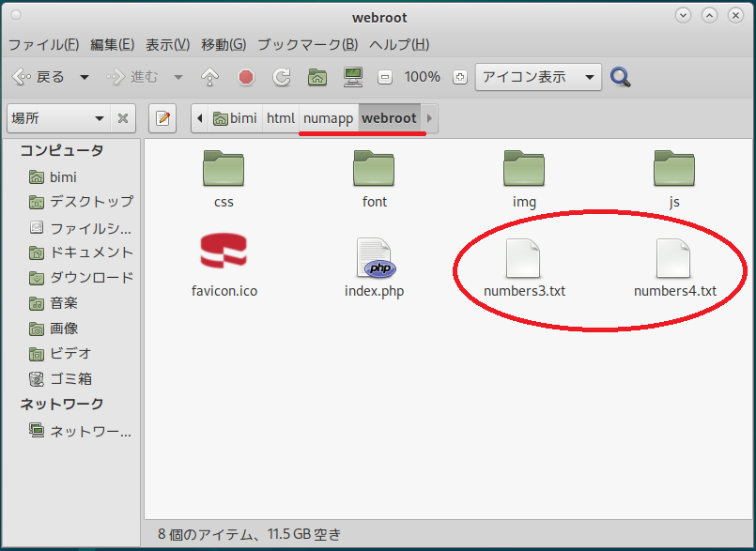This screenshot has width=756, height=551.
Task: Open the ファイル(F) menu
Action: [43, 44]
